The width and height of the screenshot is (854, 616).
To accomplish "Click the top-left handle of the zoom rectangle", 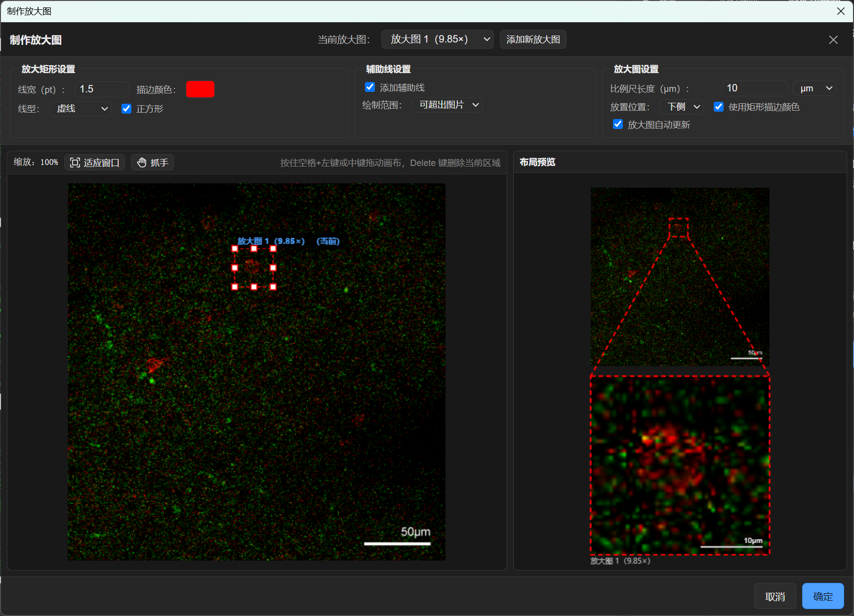I will (x=235, y=248).
